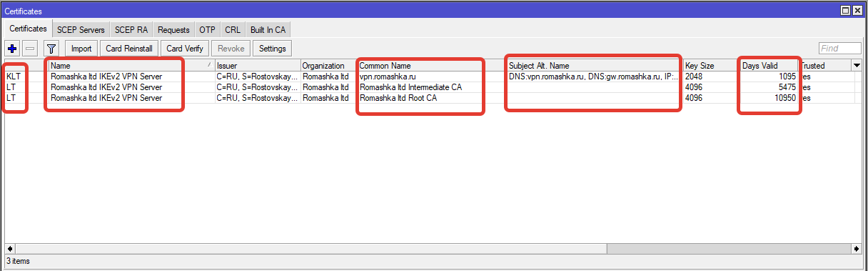Sort by the Common Name column header
This screenshot has height=271, width=868.
432,66
